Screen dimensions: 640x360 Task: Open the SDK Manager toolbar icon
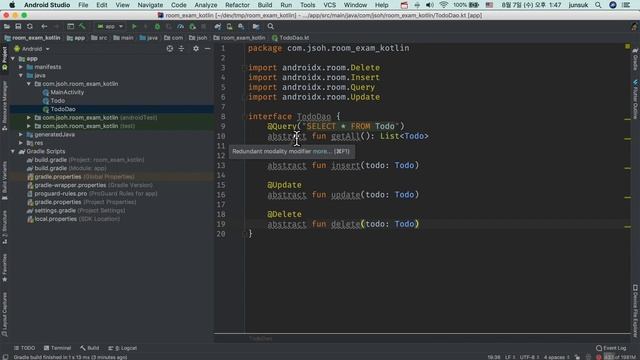click(x=241, y=27)
